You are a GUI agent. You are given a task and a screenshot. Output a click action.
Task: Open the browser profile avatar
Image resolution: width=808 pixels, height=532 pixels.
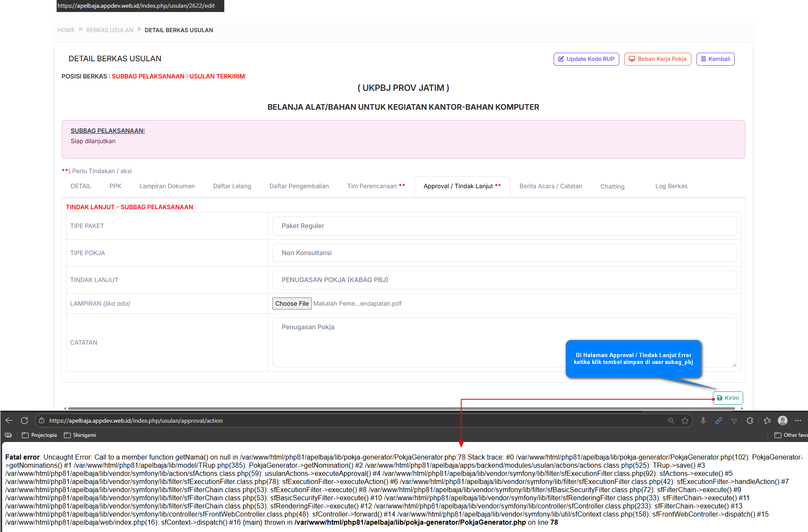tap(783, 421)
